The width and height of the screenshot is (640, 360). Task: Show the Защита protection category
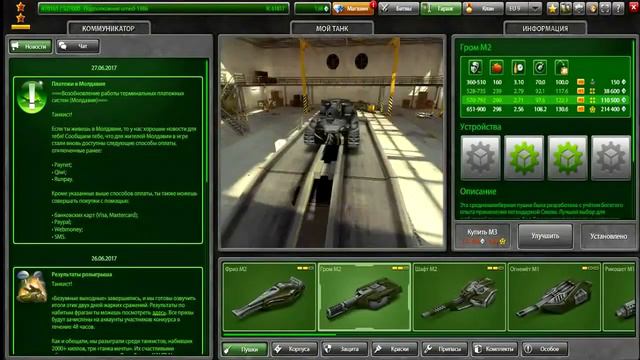(x=345, y=349)
